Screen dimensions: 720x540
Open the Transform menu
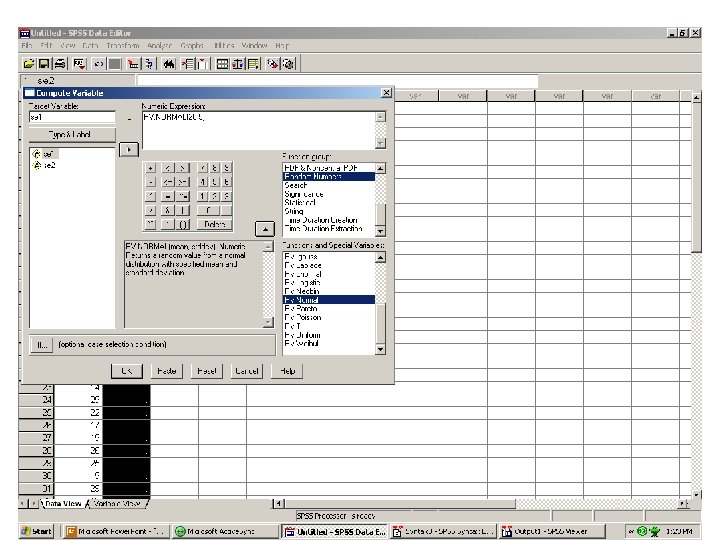(x=123, y=45)
